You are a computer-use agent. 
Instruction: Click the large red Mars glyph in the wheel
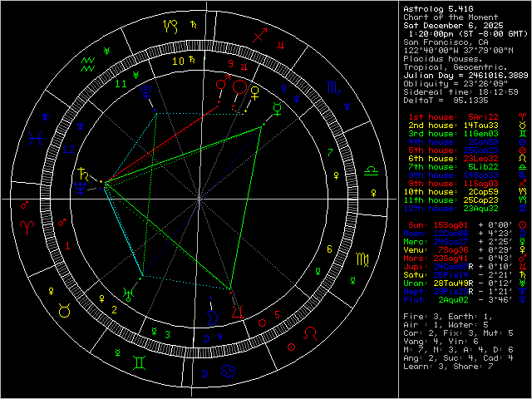223,82
